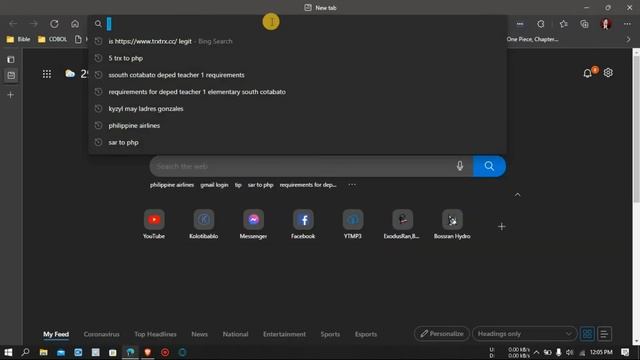The width and height of the screenshot is (640, 360).
Task: Switch to Top Headlines tab
Action: [x=155, y=334]
